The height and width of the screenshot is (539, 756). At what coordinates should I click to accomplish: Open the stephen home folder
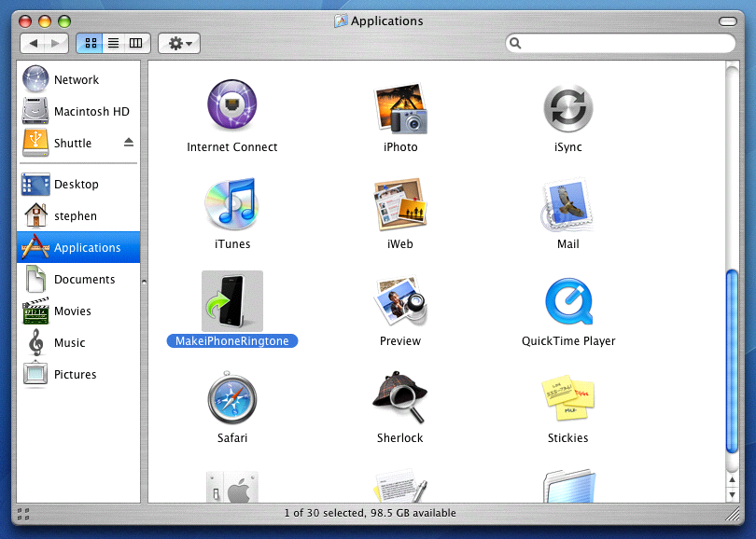[78, 215]
